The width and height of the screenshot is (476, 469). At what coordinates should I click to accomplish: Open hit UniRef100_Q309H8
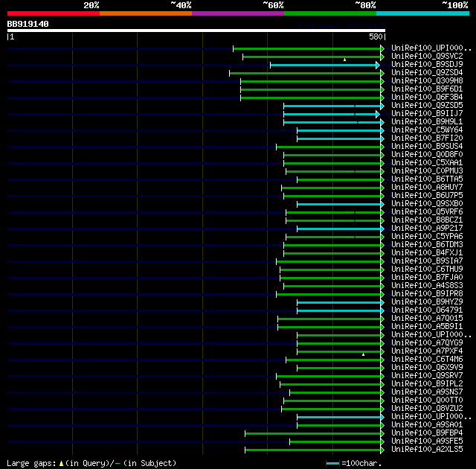click(427, 81)
